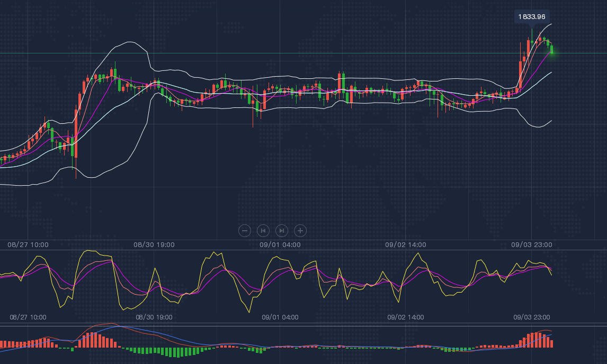Click the zoom in plus icon
This screenshot has height=364, width=607.
tap(300, 231)
